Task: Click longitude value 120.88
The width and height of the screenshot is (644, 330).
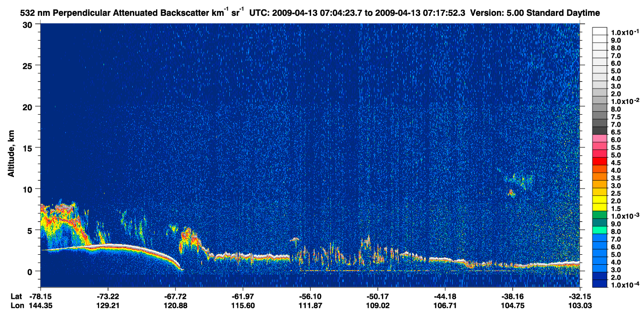Action: click(175, 305)
